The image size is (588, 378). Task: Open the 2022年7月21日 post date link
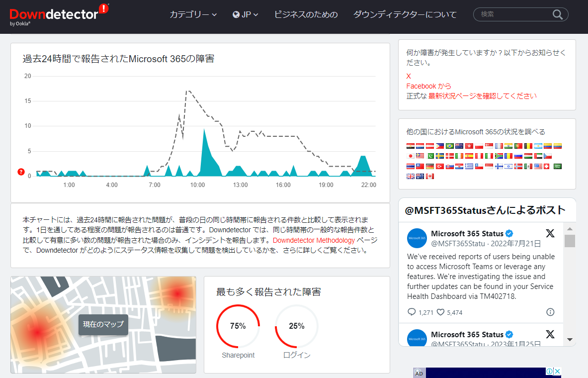[x=515, y=244]
